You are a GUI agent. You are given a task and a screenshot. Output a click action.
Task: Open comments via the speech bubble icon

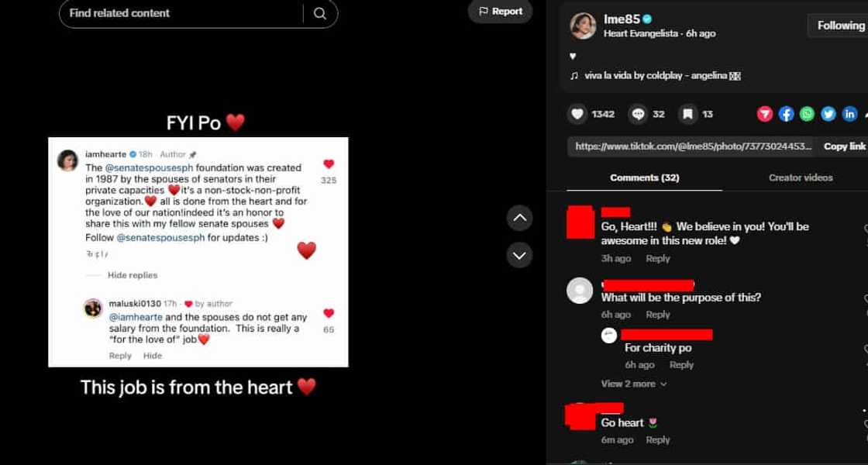coord(637,114)
